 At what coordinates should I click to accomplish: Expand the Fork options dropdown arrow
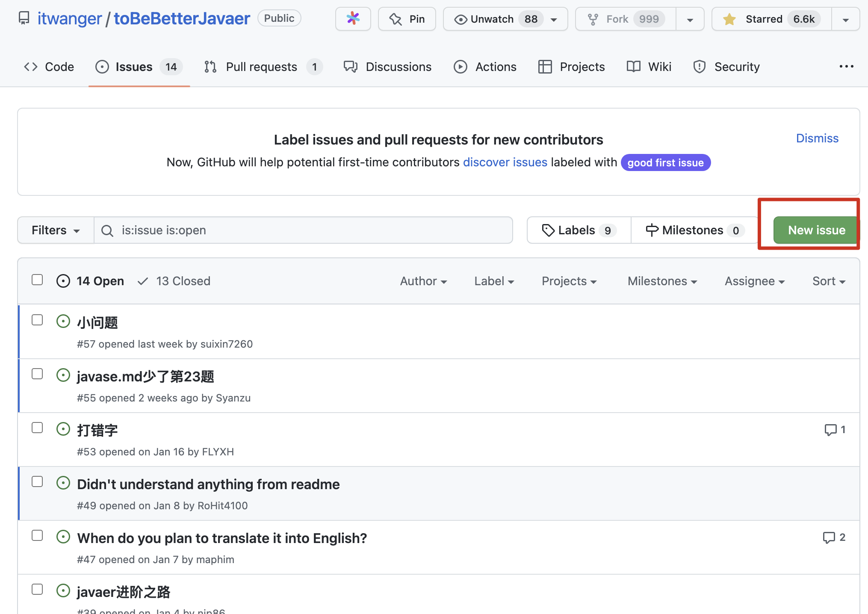(x=690, y=19)
